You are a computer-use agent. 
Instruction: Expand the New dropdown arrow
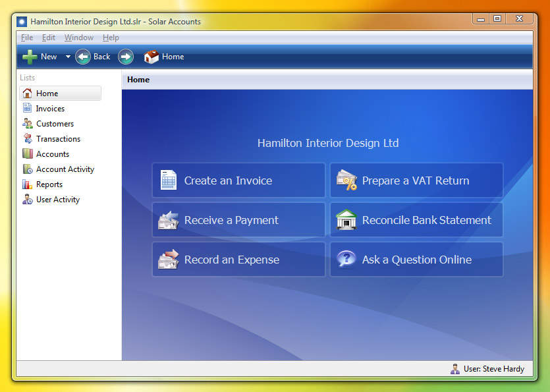68,57
